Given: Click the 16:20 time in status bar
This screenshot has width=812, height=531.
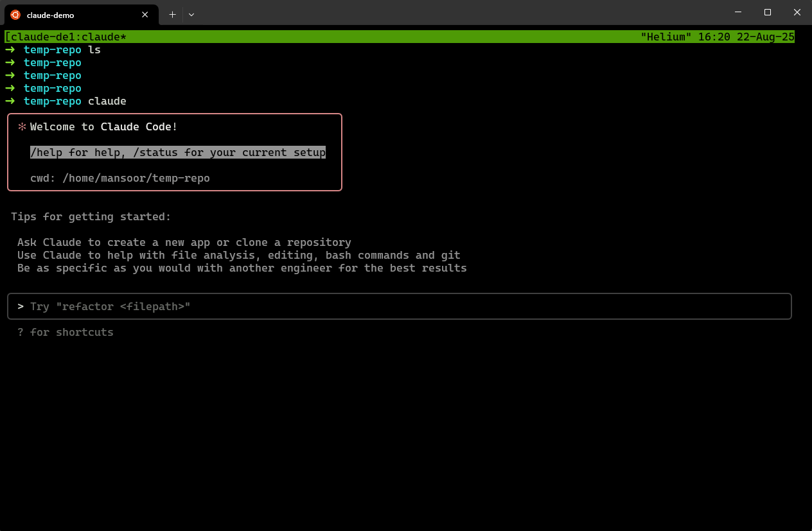Looking at the screenshot, I should 714,37.
